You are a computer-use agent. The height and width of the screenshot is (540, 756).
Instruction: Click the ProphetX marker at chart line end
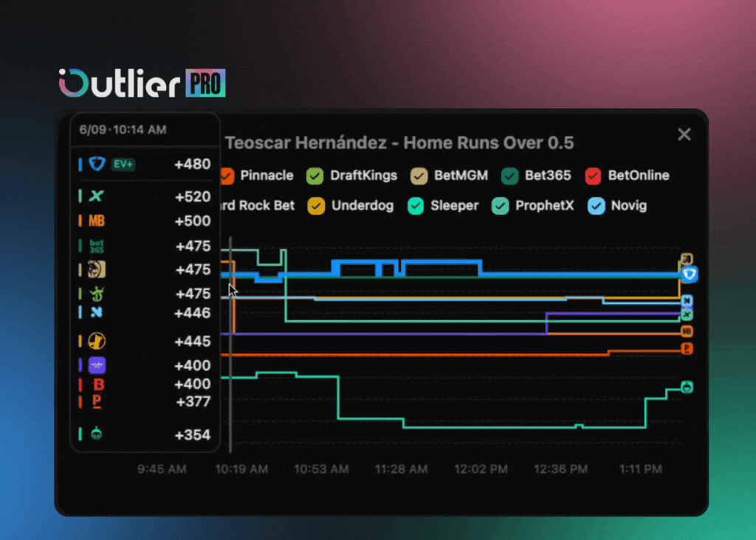click(x=687, y=315)
